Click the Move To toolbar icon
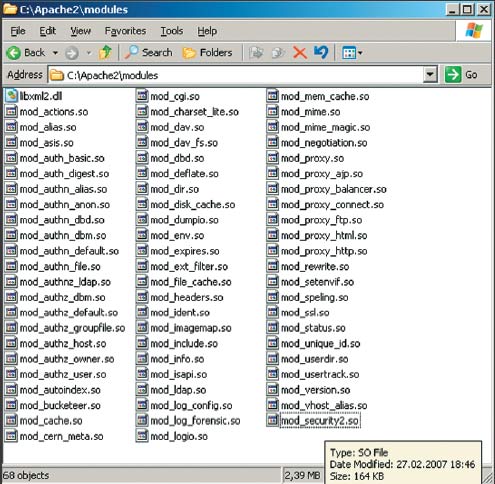The height and width of the screenshot is (484, 495). point(256,52)
